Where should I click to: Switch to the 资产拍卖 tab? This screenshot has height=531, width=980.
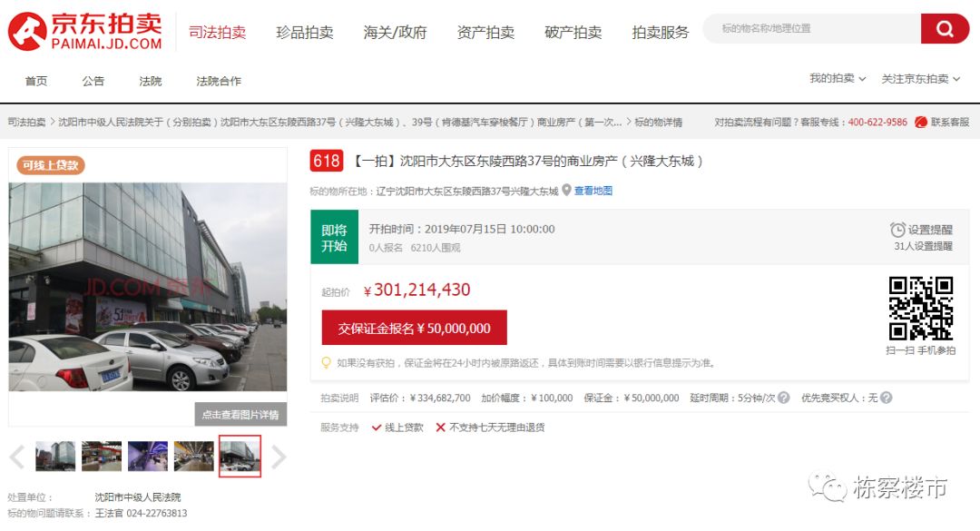[x=487, y=30]
